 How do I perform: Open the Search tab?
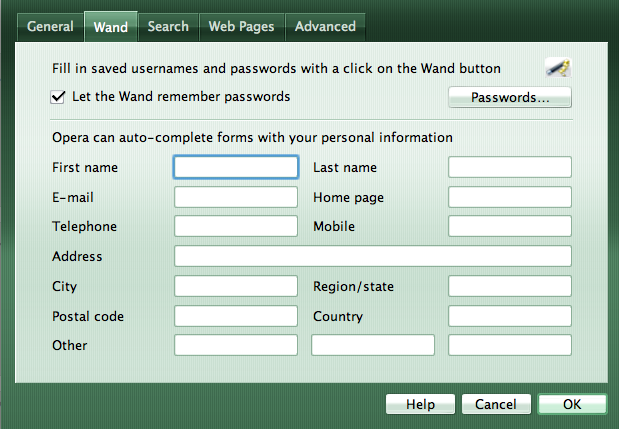168,26
